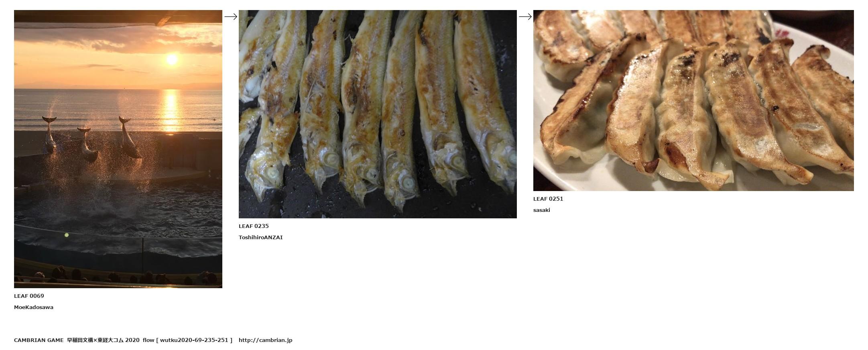Screen dimensions: 868x350
Task: Click the LEAF 0069 label
Action: click(29, 296)
